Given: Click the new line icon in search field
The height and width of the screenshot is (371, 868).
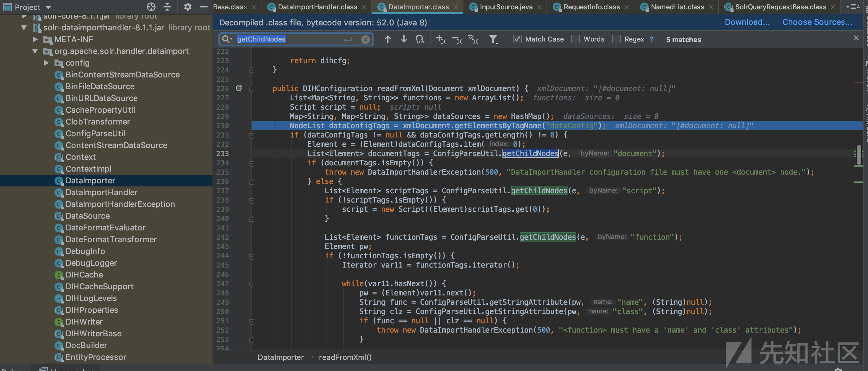Looking at the screenshot, I should pos(348,40).
